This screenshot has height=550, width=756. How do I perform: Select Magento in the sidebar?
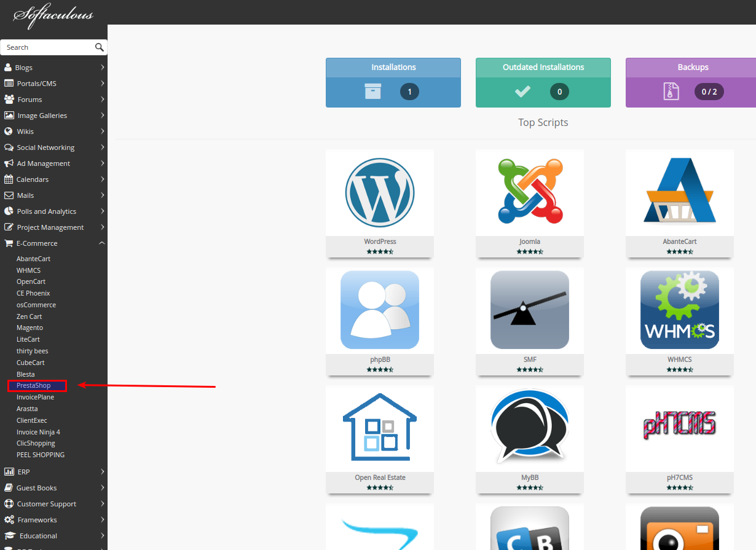coord(30,328)
